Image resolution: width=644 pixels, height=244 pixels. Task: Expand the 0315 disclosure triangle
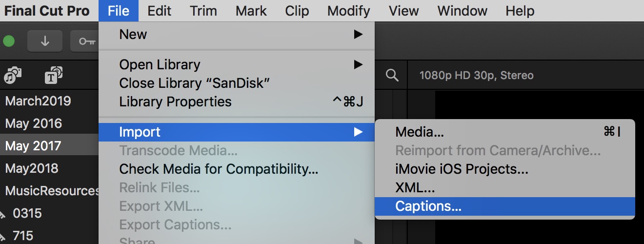(3, 214)
